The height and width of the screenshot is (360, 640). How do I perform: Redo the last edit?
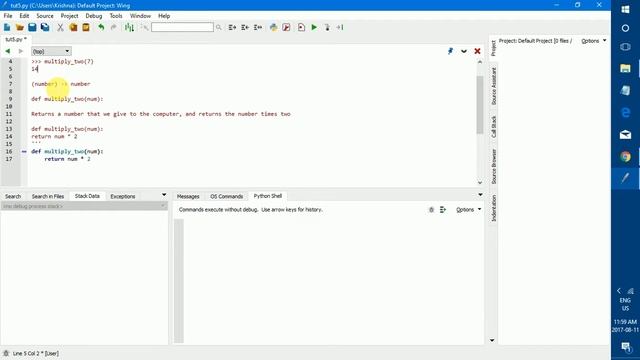pos(113,27)
